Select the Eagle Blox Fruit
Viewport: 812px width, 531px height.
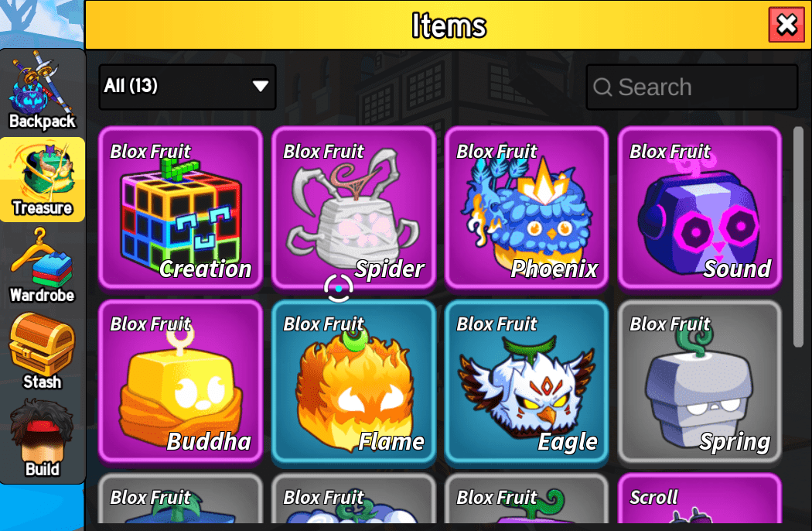527,381
